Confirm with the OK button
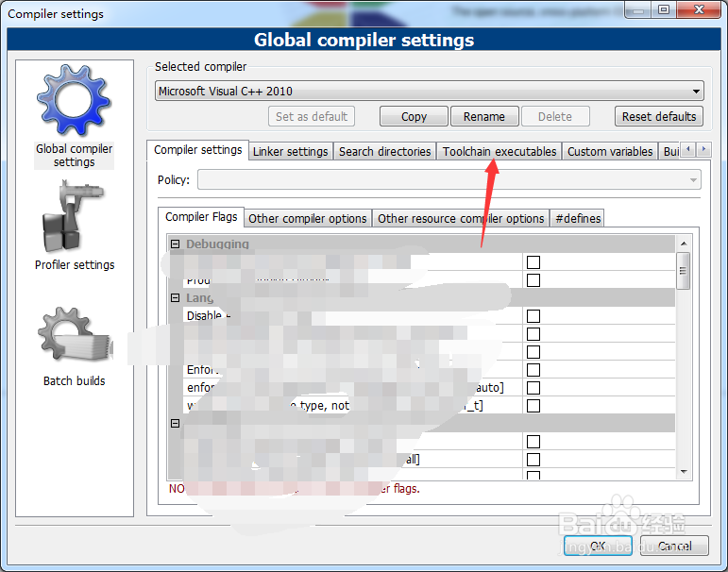728x572 pixels. pos(598,546)
